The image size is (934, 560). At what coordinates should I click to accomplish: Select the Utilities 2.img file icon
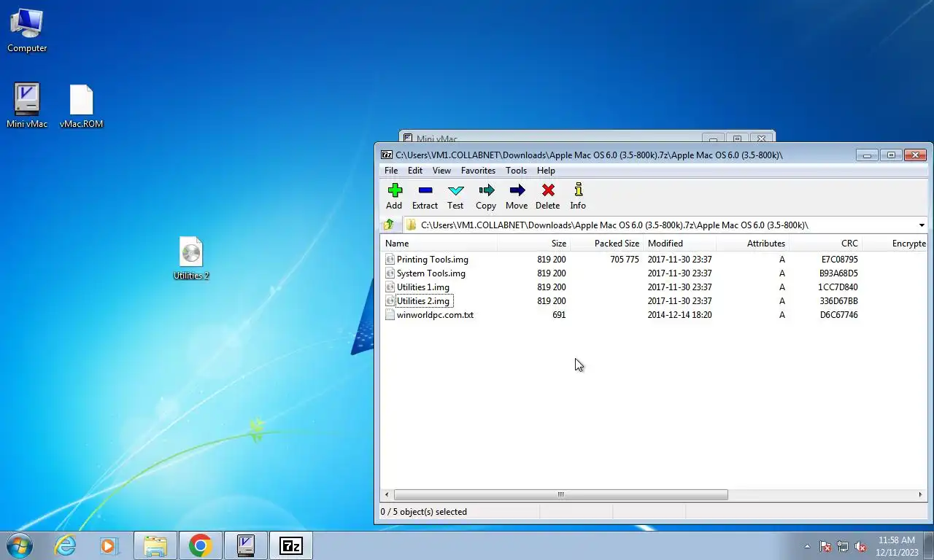(x=390, y=301)
